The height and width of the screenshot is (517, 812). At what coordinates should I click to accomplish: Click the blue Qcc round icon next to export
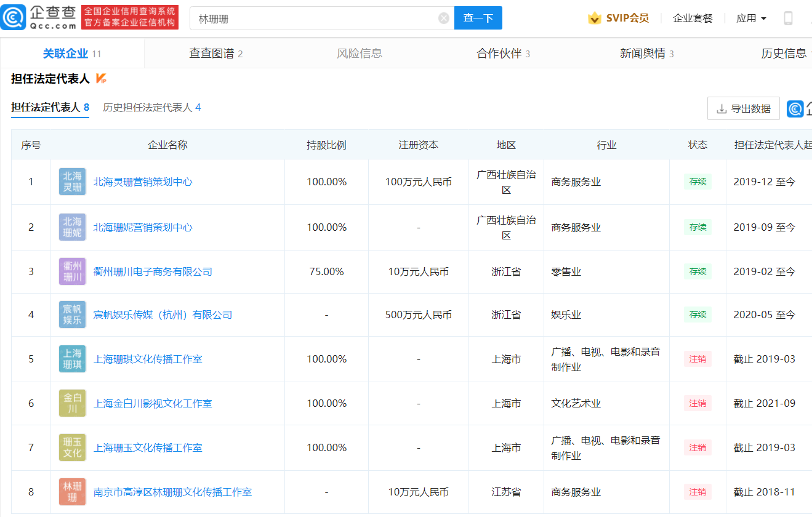click(x=795, y=109)
